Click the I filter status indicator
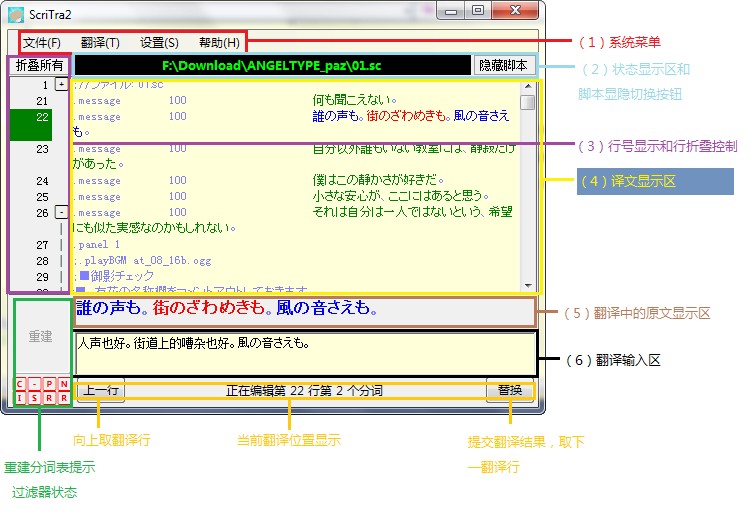This screenshot has width=752, height=514. pos(20,398)
